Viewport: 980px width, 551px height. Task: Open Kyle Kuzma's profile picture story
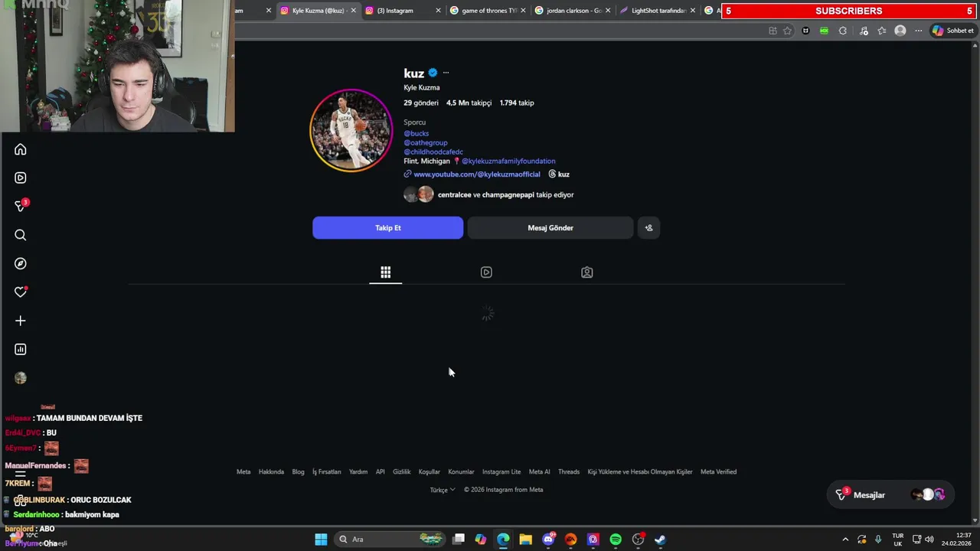(x=351, y=131)
